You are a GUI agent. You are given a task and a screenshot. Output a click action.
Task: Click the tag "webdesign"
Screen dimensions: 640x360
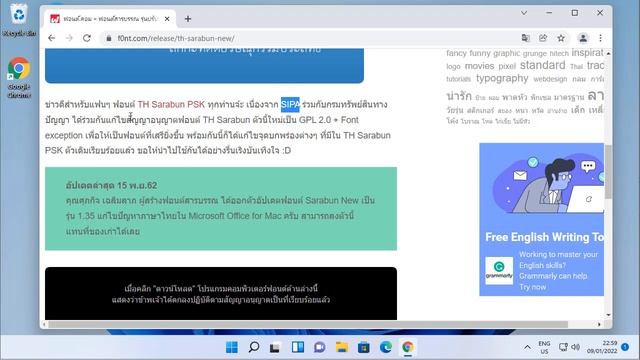coord(550,79)
